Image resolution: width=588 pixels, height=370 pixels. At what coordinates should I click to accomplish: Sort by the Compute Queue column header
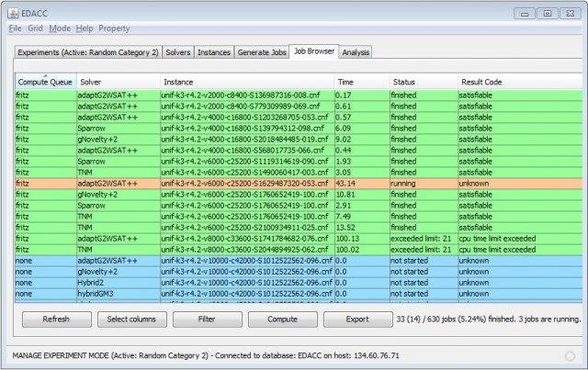coord(46,82)
